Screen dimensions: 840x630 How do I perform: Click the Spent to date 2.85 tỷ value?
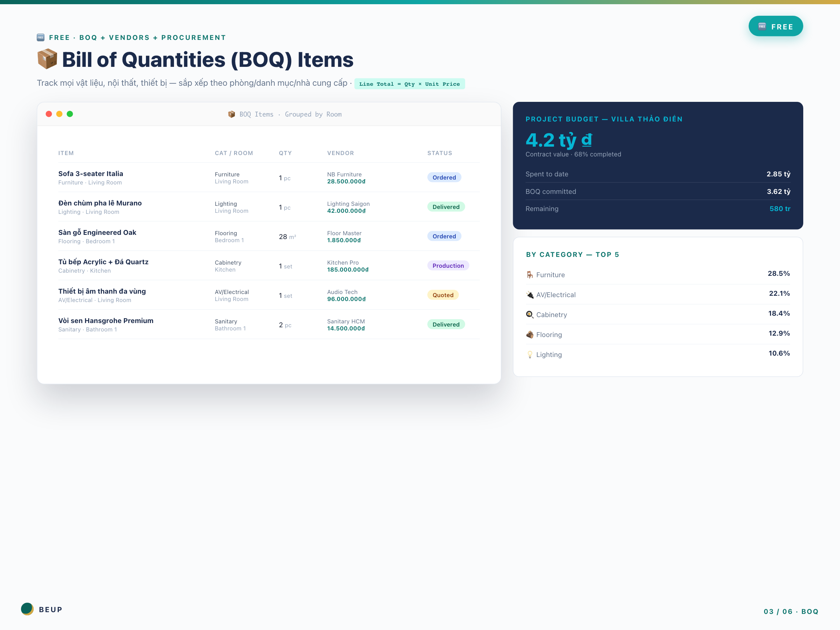pos(778,174)
